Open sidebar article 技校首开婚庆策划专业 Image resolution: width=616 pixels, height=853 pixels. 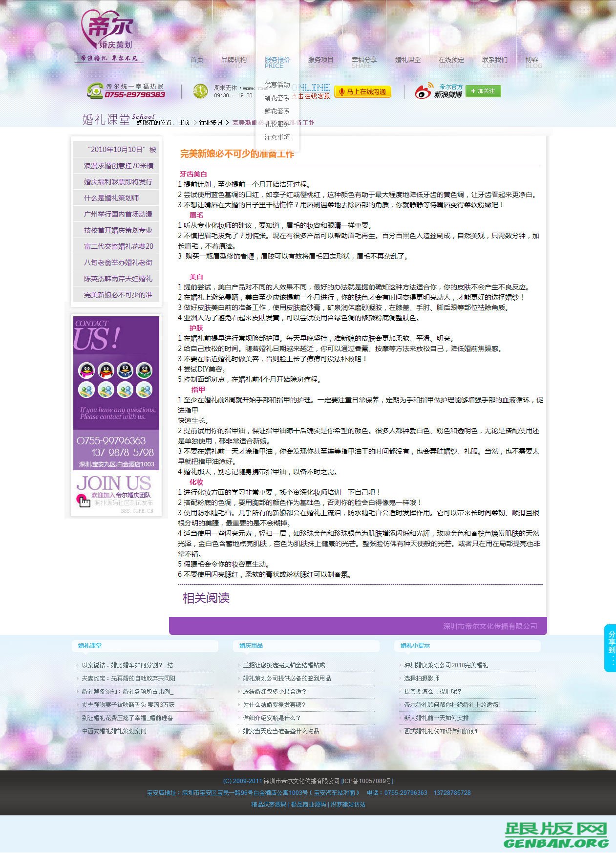pyautogui.click(x=116, y=230)
